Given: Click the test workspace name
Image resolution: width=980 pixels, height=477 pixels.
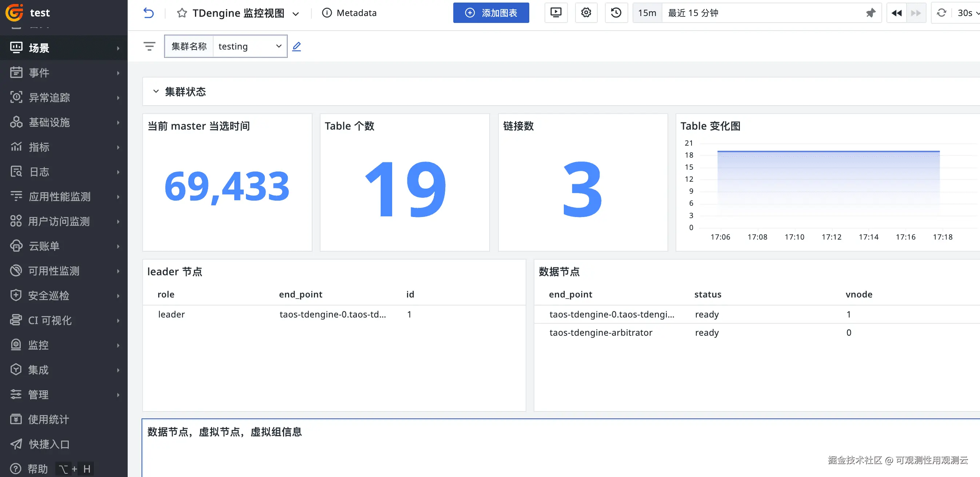Looking at the screenshot, I should pos(40,13).
